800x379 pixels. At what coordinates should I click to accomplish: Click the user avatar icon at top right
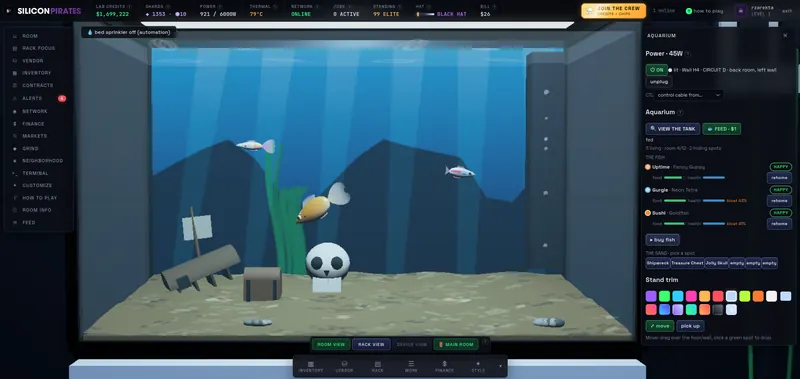[741, 11]
